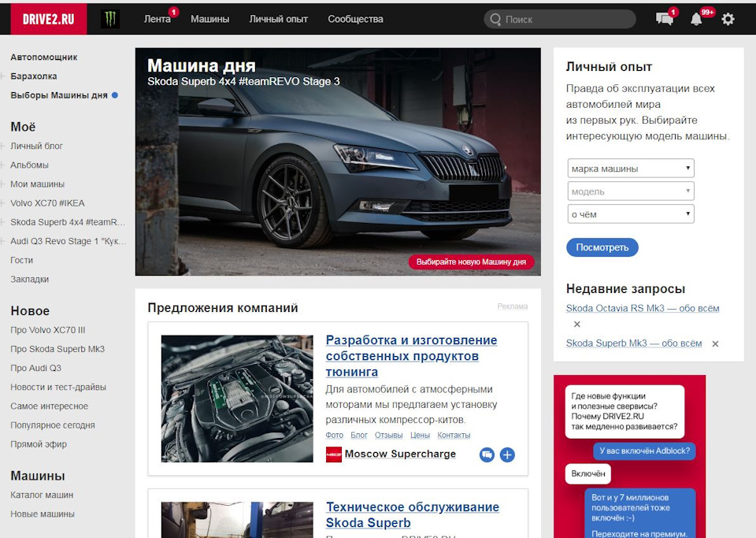Image resolution: width=756 pixels, height=538 pixels.
Task: Open Новости и тест-драйвы link
Action: [58, 387]
